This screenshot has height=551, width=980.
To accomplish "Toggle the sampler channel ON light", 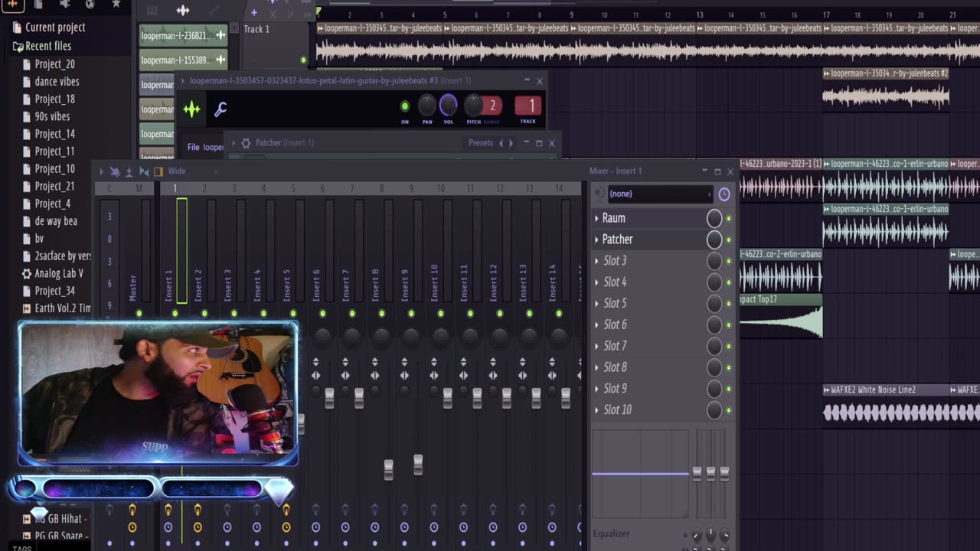I will 405,106.
